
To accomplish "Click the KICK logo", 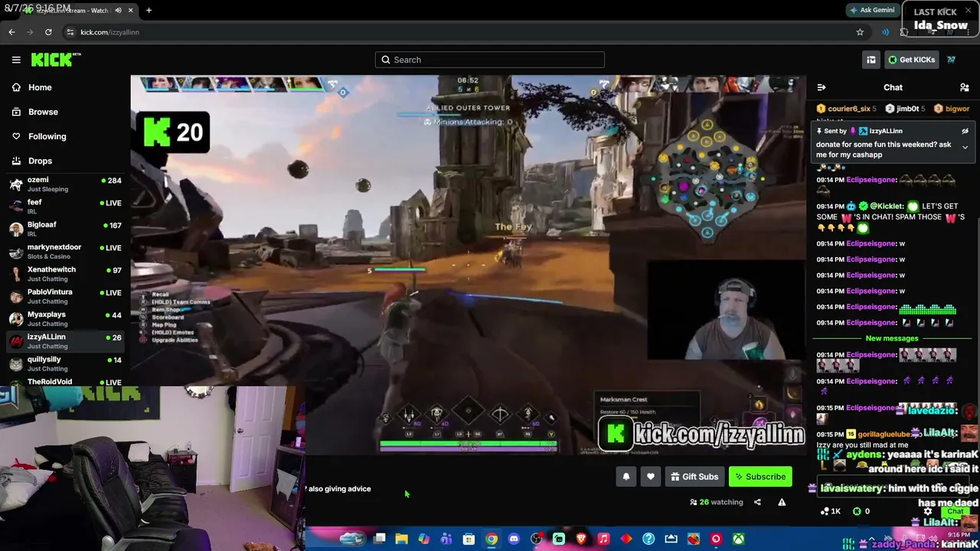I will coord(55,60).
